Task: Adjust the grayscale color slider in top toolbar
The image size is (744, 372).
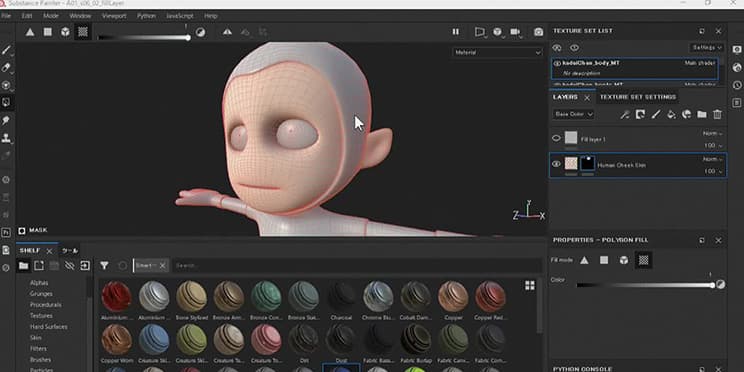Action: (143, 37)
